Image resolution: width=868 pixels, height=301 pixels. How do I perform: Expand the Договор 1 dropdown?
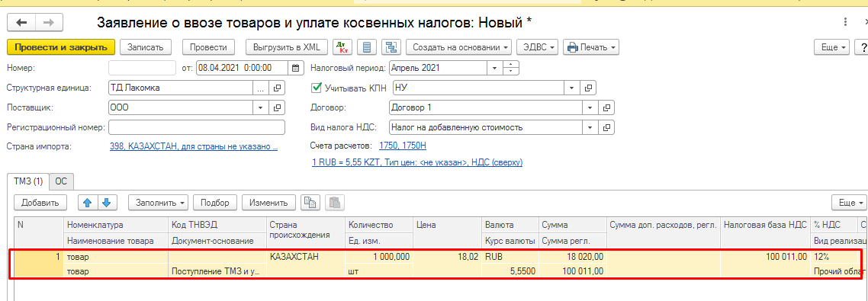(x=590, y=107)
